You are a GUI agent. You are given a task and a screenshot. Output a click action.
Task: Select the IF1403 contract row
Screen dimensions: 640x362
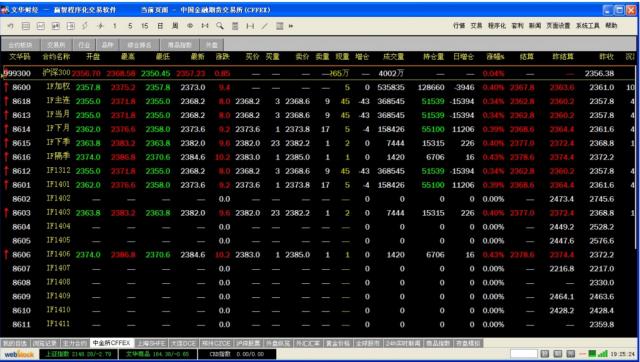(x=318, y=213)
